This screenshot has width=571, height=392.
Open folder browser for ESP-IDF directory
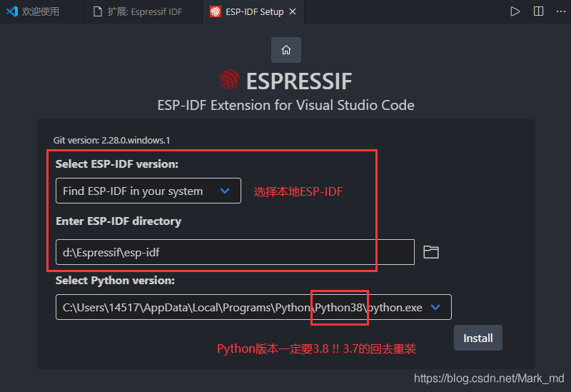pos(431,252)
